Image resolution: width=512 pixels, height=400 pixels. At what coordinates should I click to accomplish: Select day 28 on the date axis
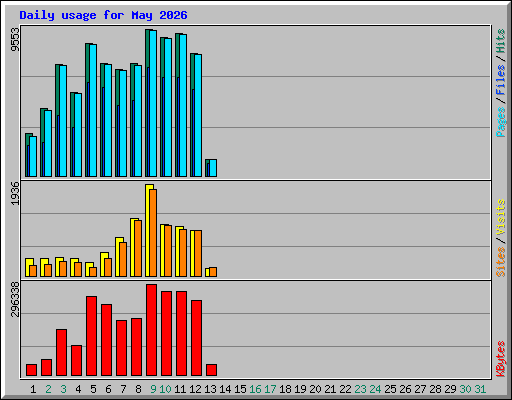pyautogui.click(x=435, y=389)
